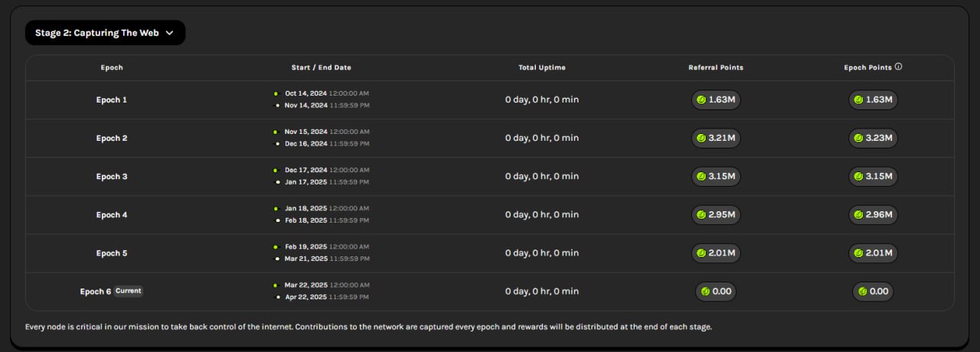Click Epoch 5 referral points badge 2.01M
The height and width of the screenshot is (352, 980).
click(x=716, y=253)
